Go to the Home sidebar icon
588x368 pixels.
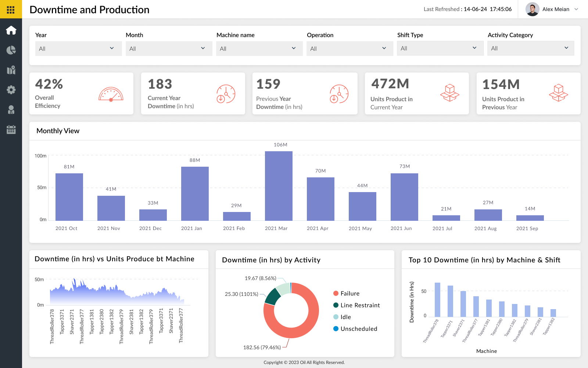[11, 30]
